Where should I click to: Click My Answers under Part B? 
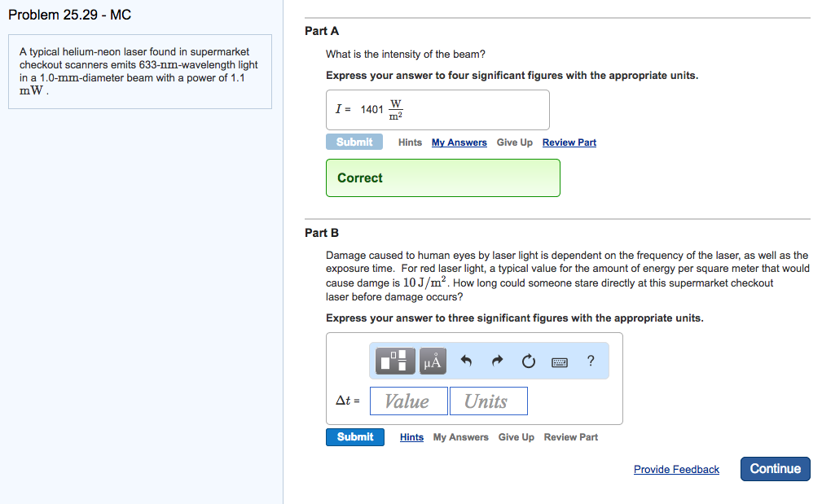460,437
